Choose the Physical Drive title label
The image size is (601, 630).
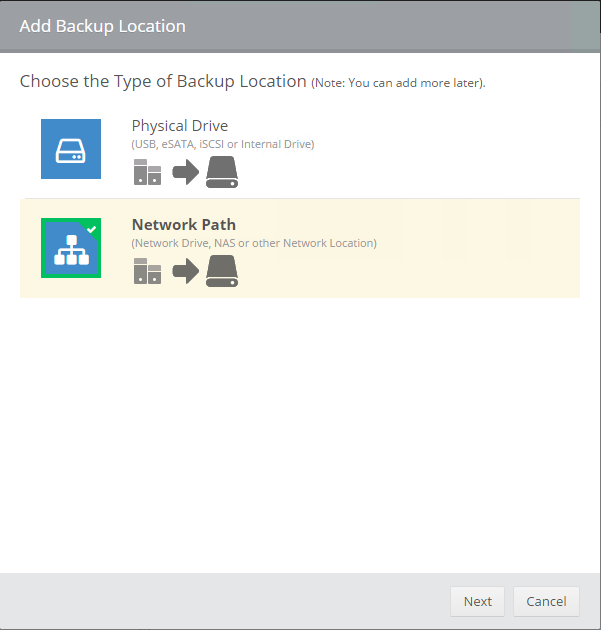point(180,126)
